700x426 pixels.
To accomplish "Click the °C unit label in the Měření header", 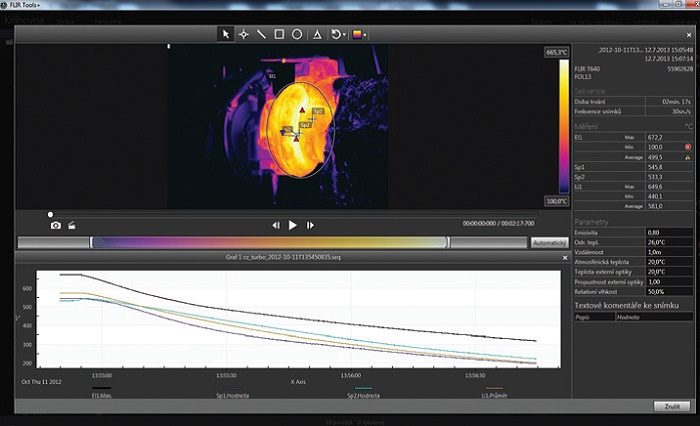I will (x=689, y=127).
